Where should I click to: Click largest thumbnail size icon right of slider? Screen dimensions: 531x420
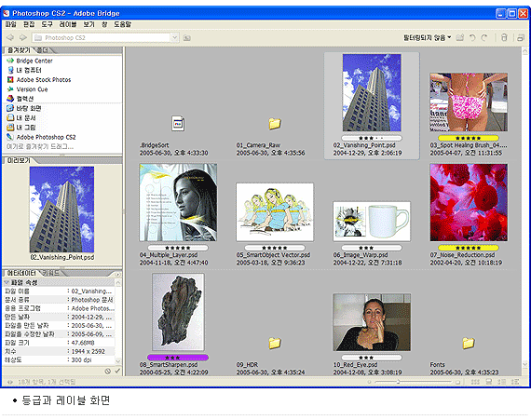coord(457,382)
